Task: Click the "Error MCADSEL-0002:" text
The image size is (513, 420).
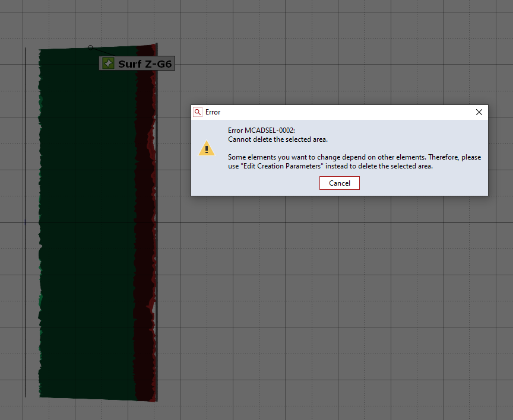Action: (261, 131)
